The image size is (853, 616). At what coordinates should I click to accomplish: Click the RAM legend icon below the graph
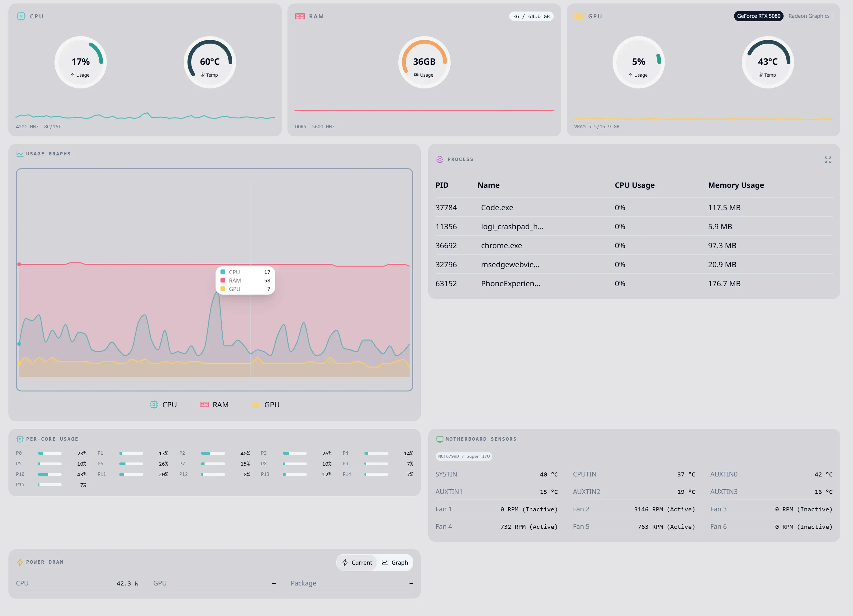coord(204,405)
